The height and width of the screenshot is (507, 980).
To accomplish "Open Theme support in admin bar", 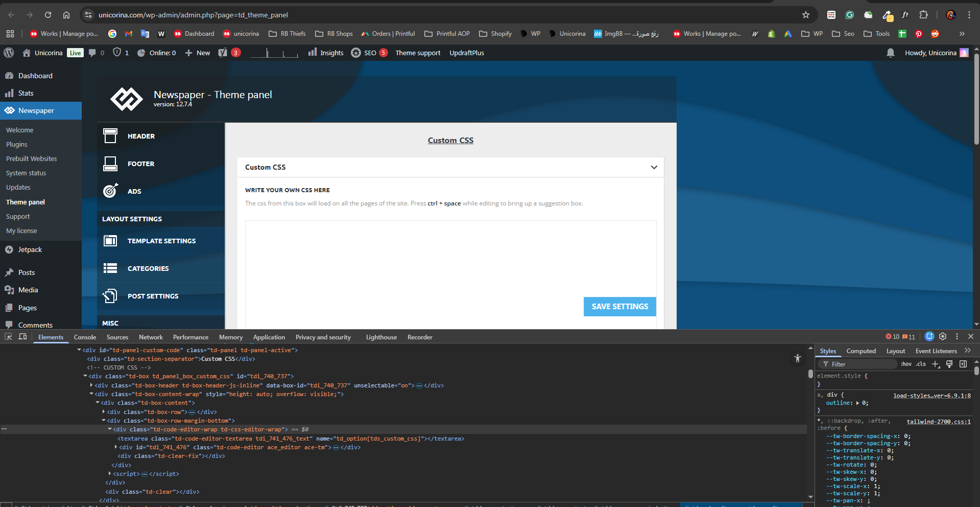I will click(x=418, y=53).
